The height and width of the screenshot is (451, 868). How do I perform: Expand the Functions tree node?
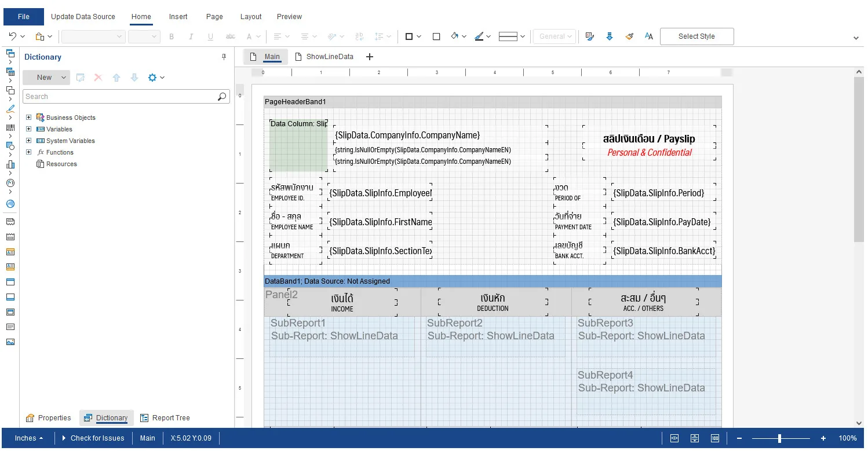(28, 152)
